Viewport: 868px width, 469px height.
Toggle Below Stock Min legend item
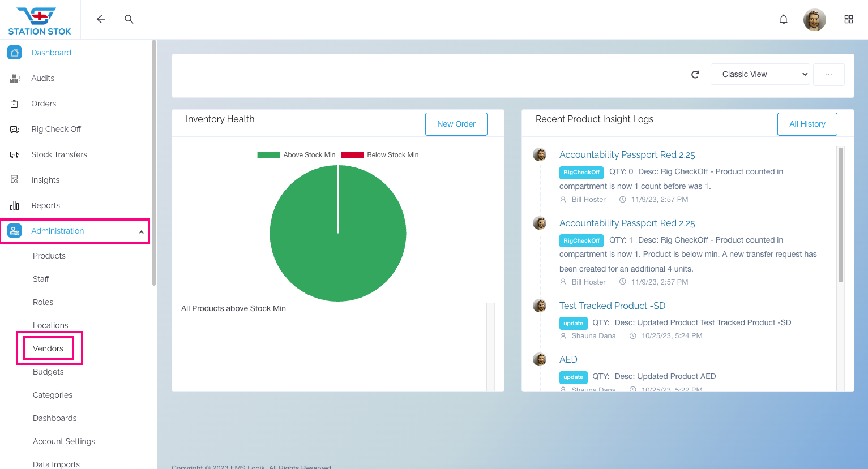[x=380, y=155]
